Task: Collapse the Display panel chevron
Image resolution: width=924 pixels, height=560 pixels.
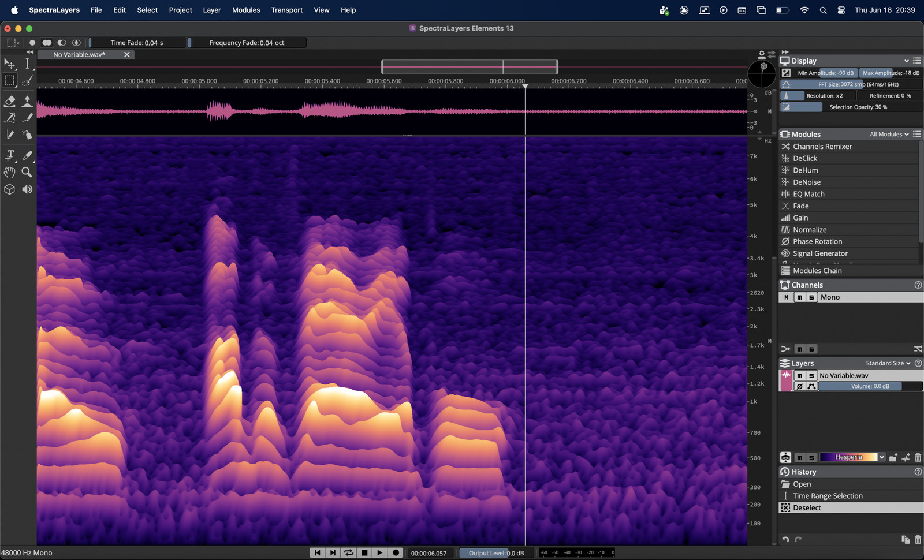Action: click(x=906, y=61)
